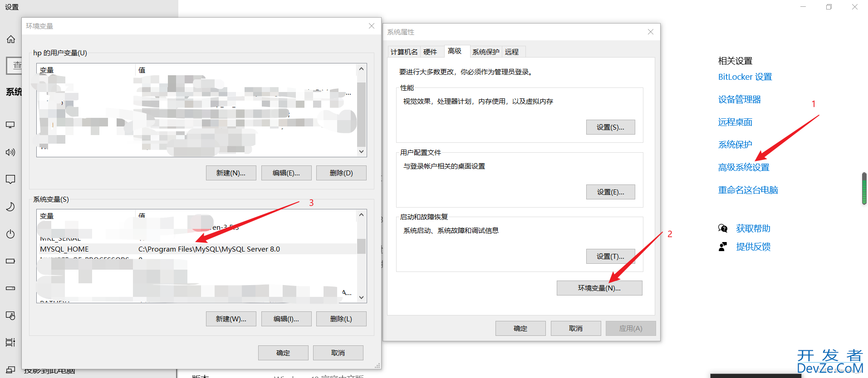Click user variables scrollbar up arrow
Screen dimensions: 868x378
[361, 69]
